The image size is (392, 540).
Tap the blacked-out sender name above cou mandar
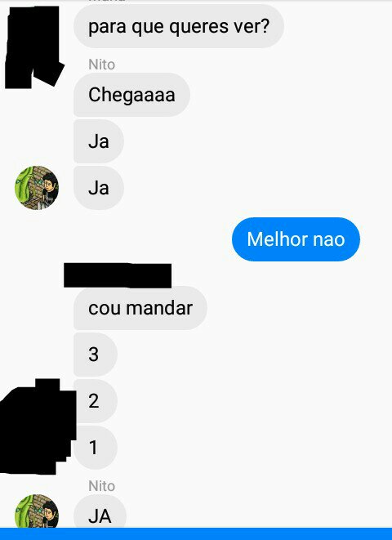pos(118,275)
